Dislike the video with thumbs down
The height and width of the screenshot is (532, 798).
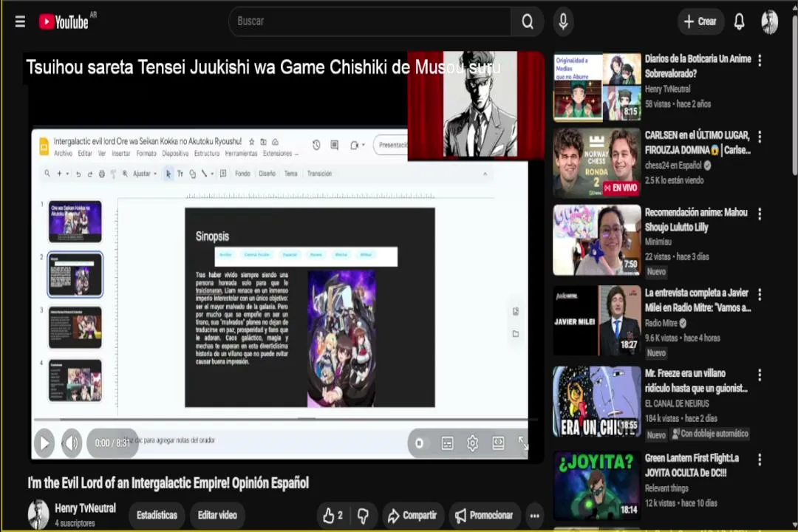coord(363,516)
